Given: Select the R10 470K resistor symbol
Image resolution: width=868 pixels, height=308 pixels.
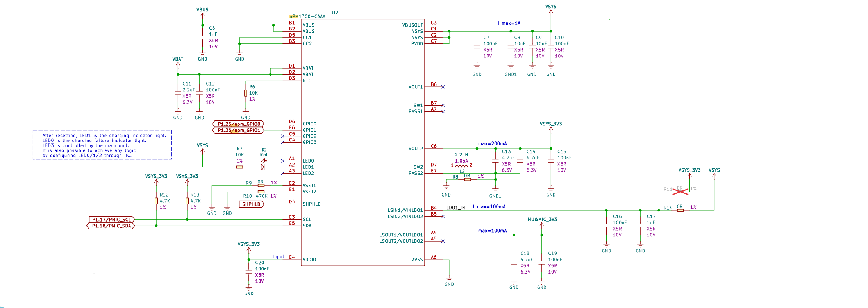Looking at the screenshot, I should click(x=261, y=192).
